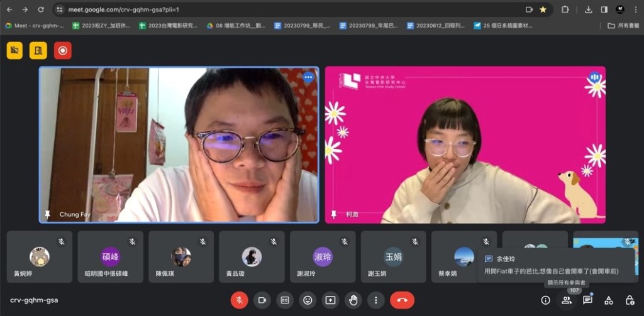Toggle the camera on or off

[x=262, y=300]
